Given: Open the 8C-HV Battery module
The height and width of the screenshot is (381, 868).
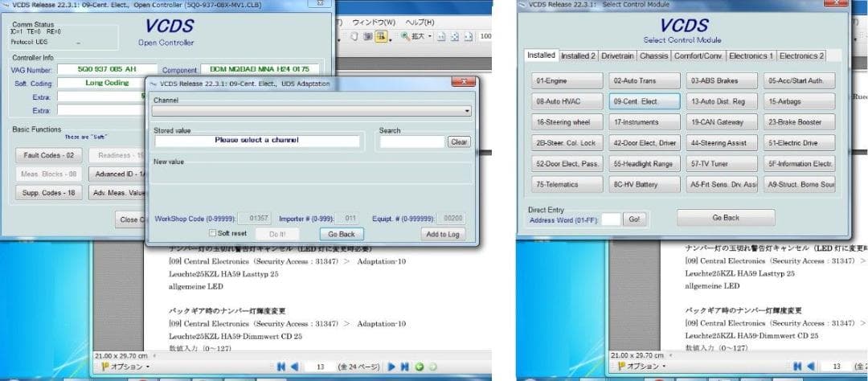Looking at the screenshot, I should [645, 184].
